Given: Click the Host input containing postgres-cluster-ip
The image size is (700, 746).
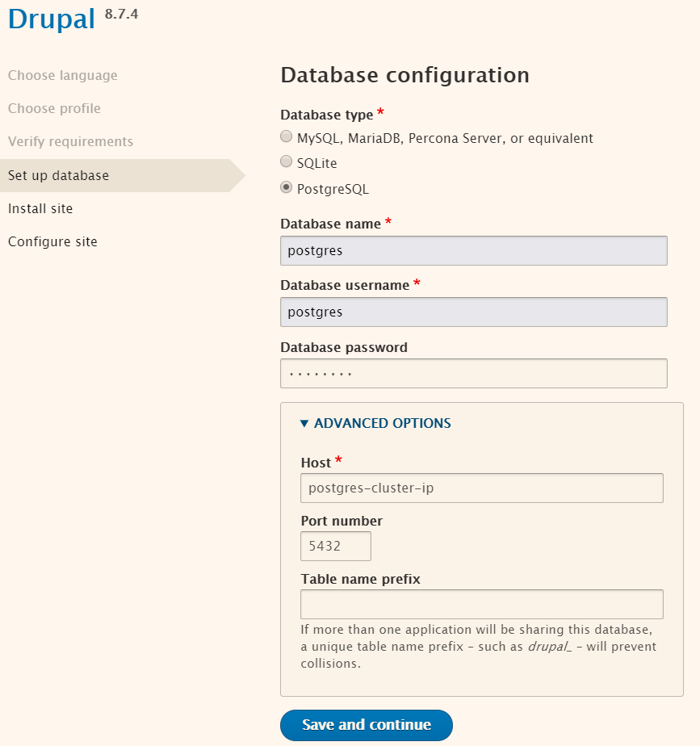Looking at the screenshot, I should [481, 488].
